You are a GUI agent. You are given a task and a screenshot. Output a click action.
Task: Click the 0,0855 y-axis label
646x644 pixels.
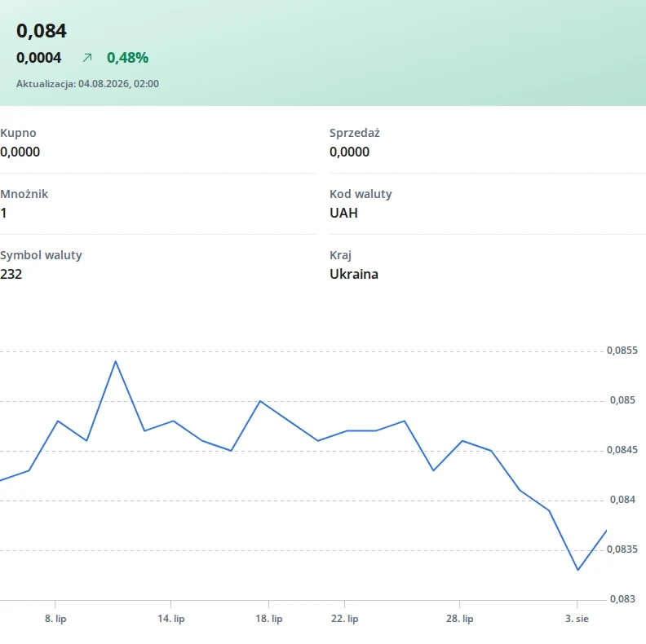[622, 351]
